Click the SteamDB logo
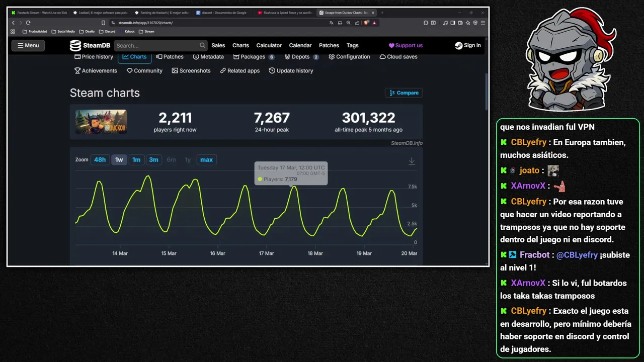Screen dimensions: 644x362 pyautogui.click(x=90, y=45)
